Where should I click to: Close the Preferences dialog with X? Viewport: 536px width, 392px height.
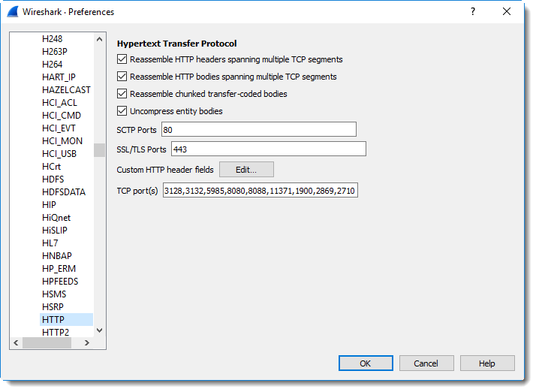pos(507,11)
